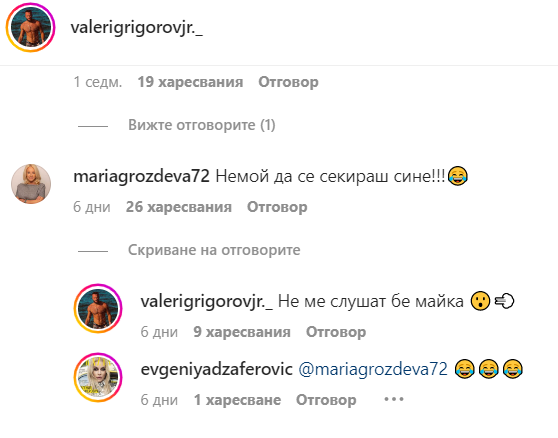Reply to the evgeniyadzaferovic comment via Отговор
Image resolution: width=558 pixels, height=438 pixels.
tap(326, 400)
